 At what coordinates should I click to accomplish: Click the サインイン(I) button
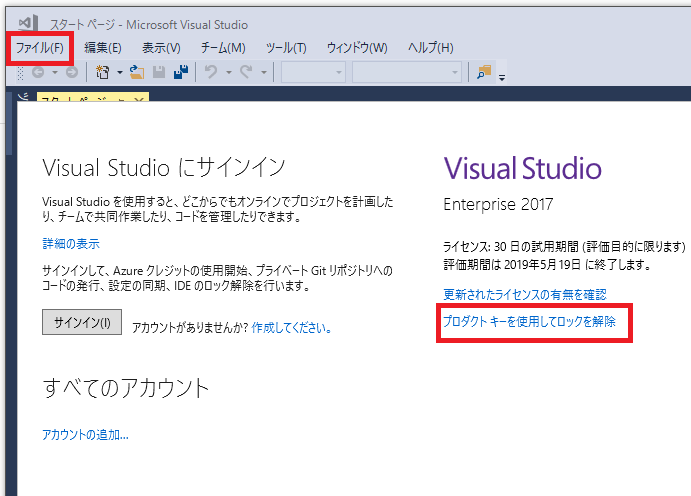82,322
